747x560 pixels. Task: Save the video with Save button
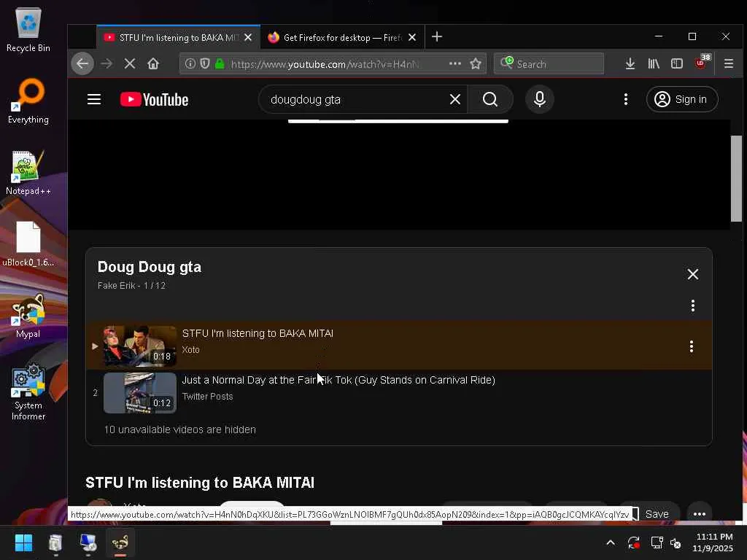657,514
